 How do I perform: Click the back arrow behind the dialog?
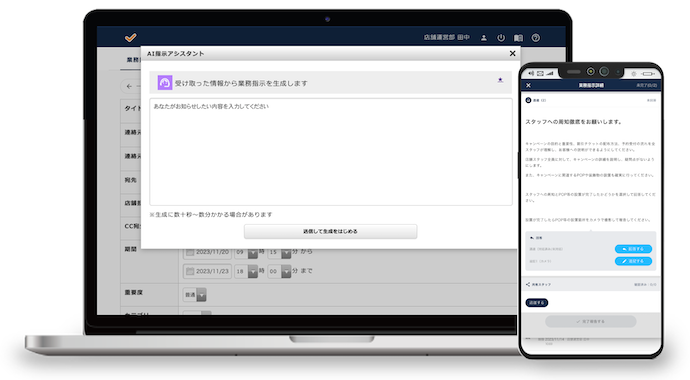(129, 86)
